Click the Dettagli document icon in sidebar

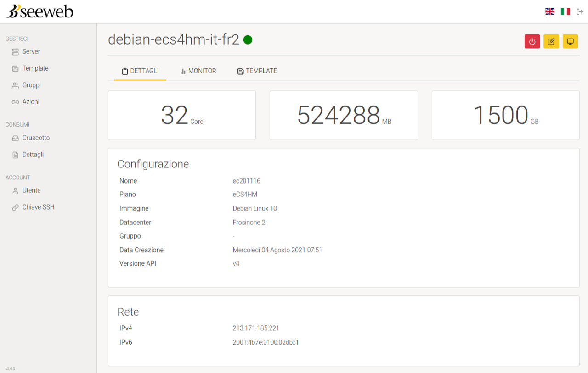(15, 155)
